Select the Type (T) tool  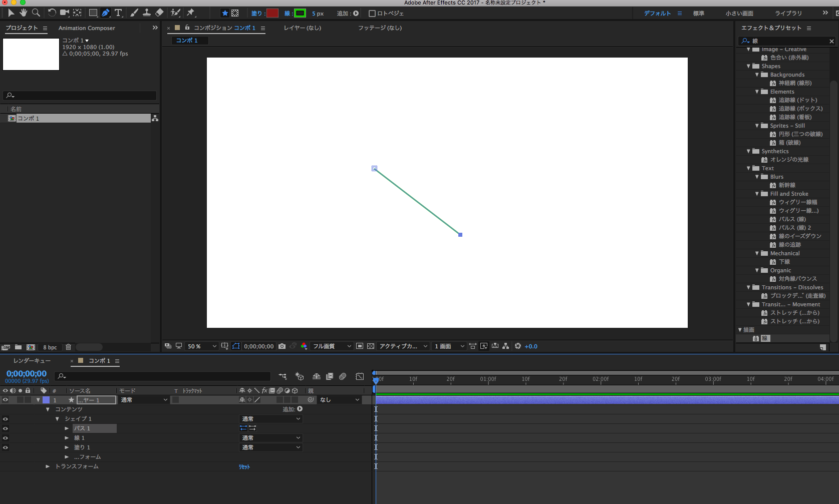click(118, 13)
